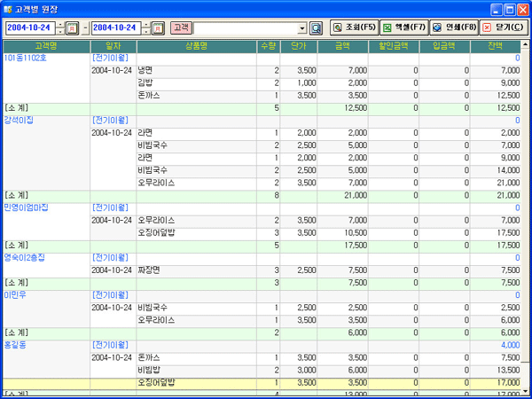The width and height of the screenshot is (532, 399).
Task: Click the 돈까스 product under 홍길동
Action: click(197, 357)
